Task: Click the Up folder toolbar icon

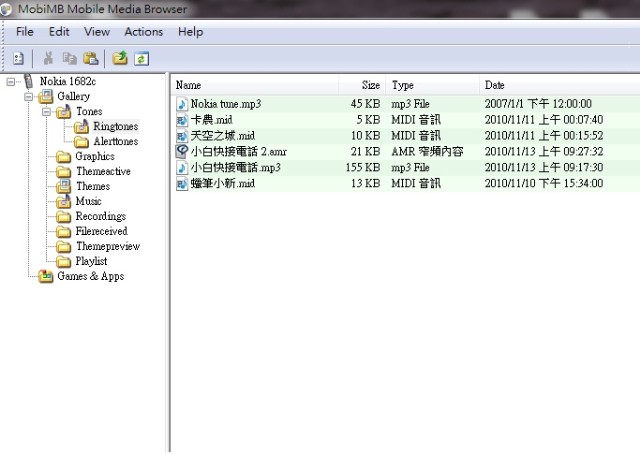Action: [x=120, y=59]
